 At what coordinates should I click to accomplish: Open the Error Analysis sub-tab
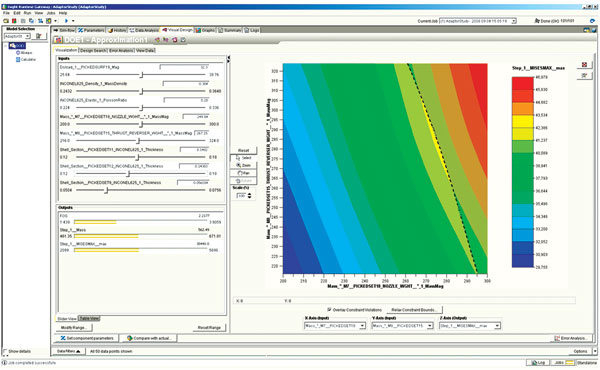(x=121, y=50)
